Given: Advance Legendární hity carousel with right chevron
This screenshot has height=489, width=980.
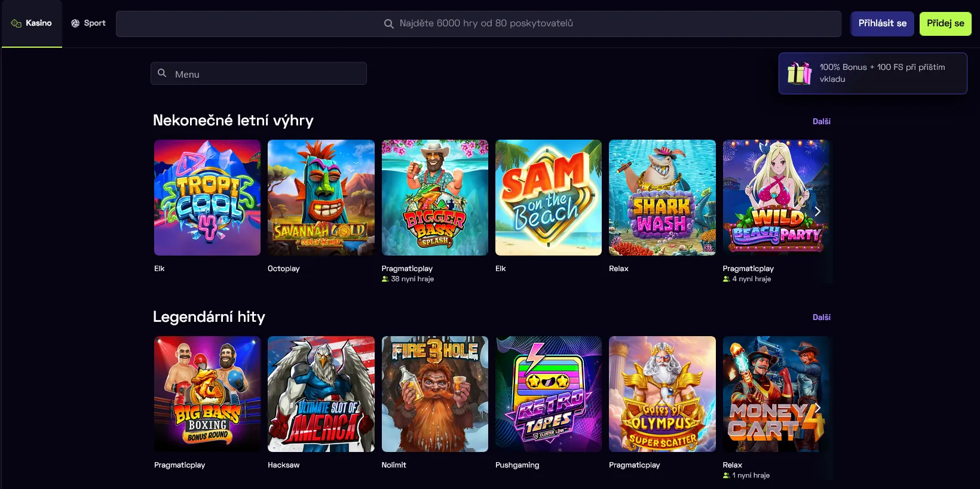Looking at the screenshot, I should tap(817, 407).
